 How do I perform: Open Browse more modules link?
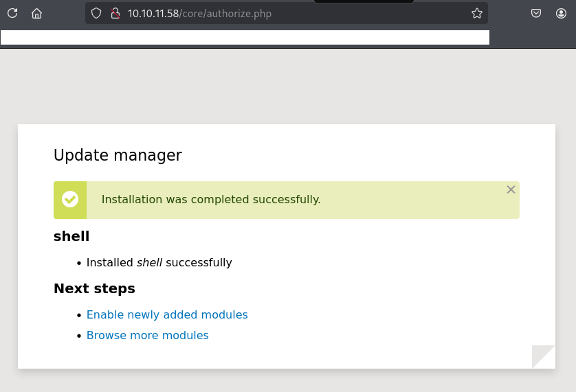(147, 335)
